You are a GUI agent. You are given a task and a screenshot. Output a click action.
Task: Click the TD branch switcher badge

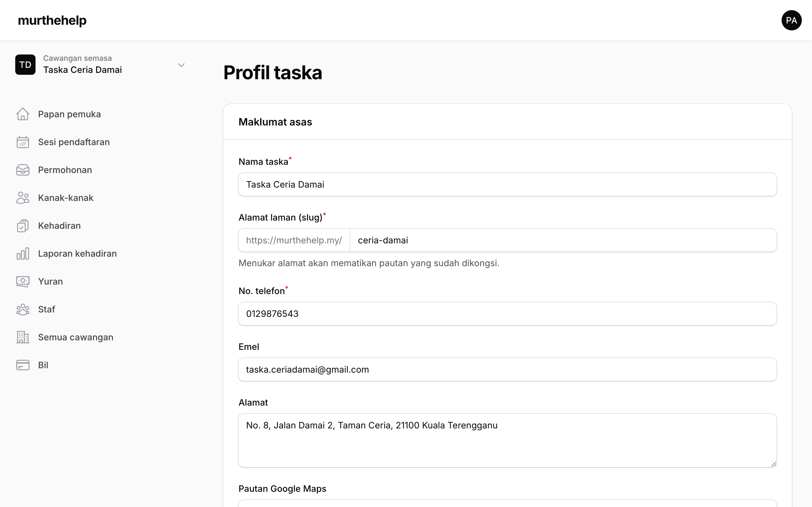(25, 64)
